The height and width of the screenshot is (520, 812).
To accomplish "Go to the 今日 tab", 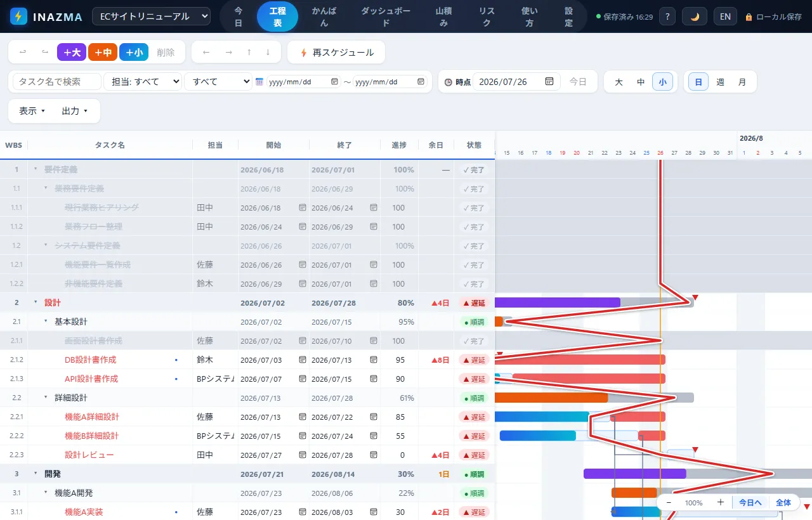I will [238, 16].
